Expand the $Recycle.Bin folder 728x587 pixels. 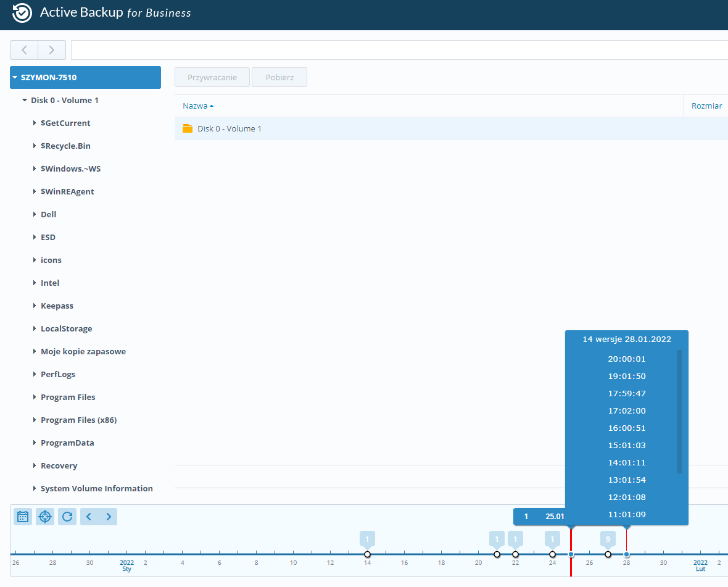35,146
